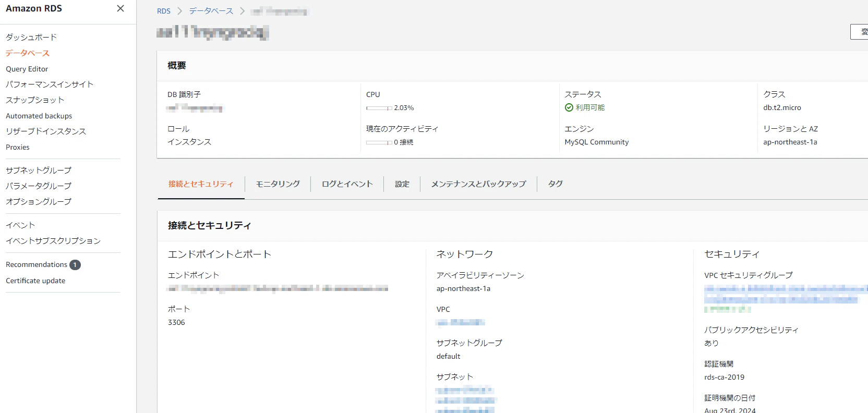Open スナップショット in the sidebar

click(35, 100)
